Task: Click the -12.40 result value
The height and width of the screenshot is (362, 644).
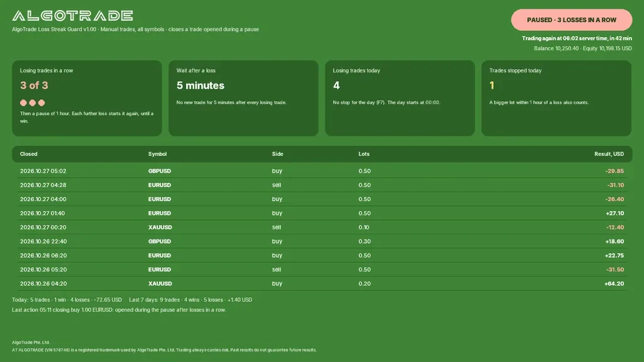Action: pos(615,228)
